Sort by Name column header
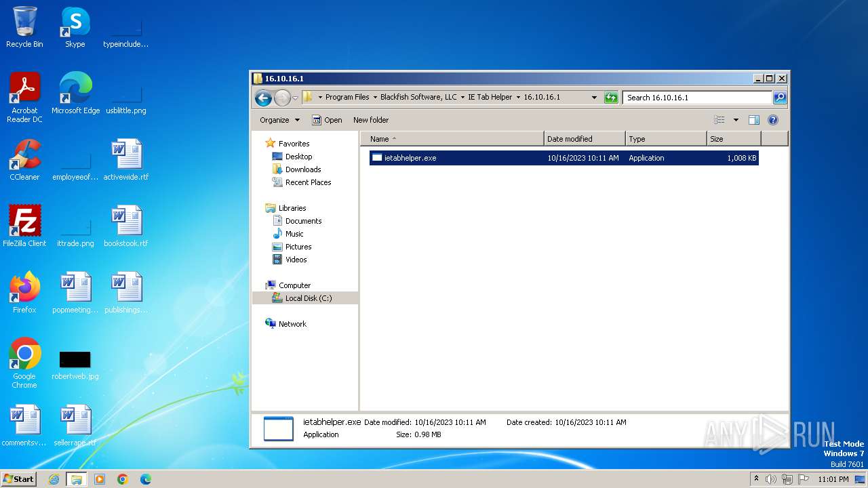868x488 pixels. [x=452, y=139]
